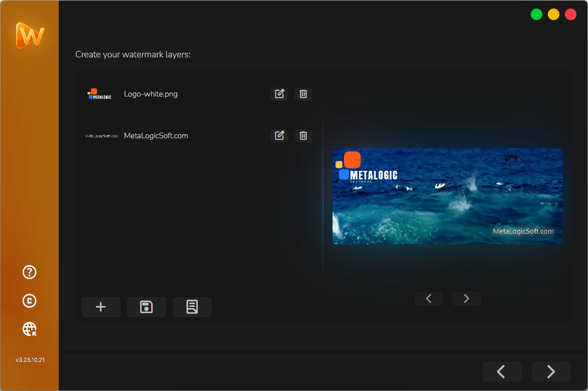The height and width of the screenshot is (391, 588).
Task: Select the MetaLogicSoft.com layer name
Action: coord(156,136)
